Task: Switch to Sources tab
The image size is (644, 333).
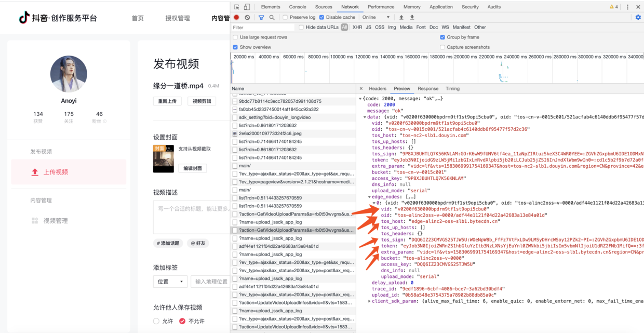Action: tap(324, 7)
